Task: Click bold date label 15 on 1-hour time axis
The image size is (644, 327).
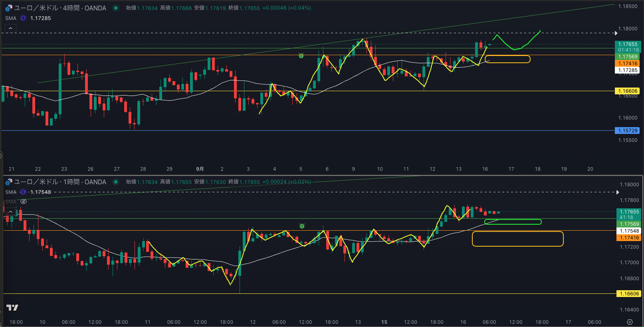Action: (x=384, y=322)
